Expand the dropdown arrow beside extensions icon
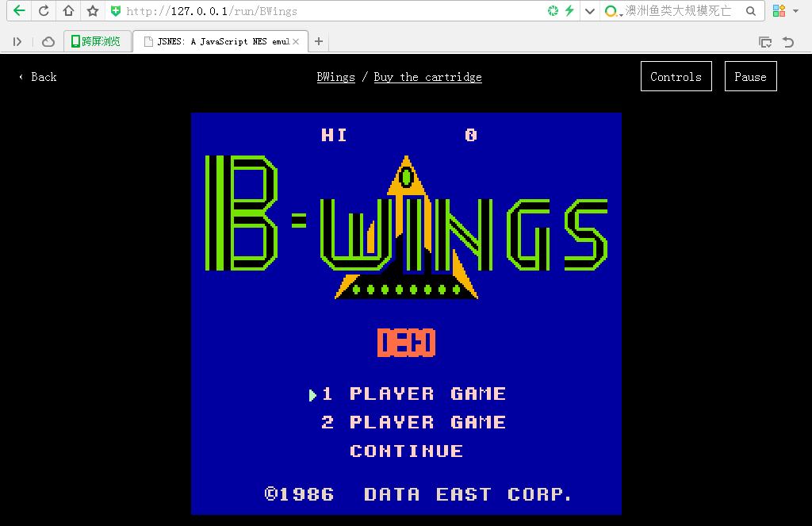This screenshot has height=526, width=812. [795, 11]
